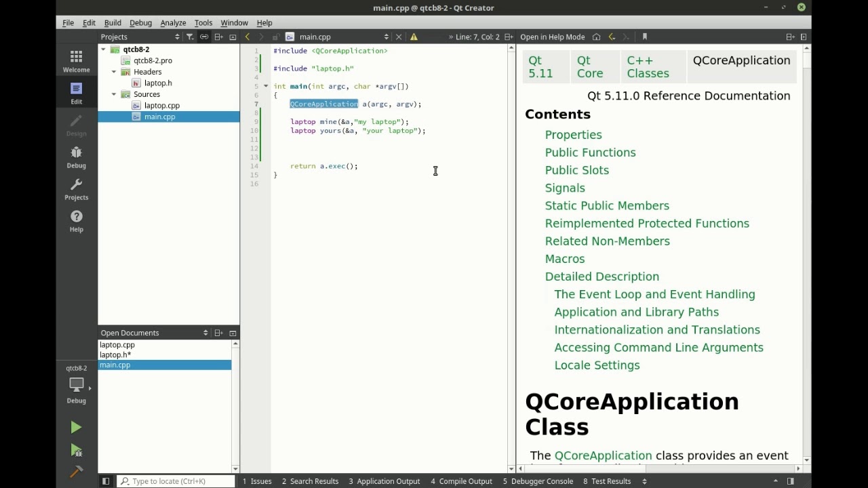Collapse the Sources folder
Image resolution: width=868 pixels, height=488 pixels.
(x=114, y=94)
